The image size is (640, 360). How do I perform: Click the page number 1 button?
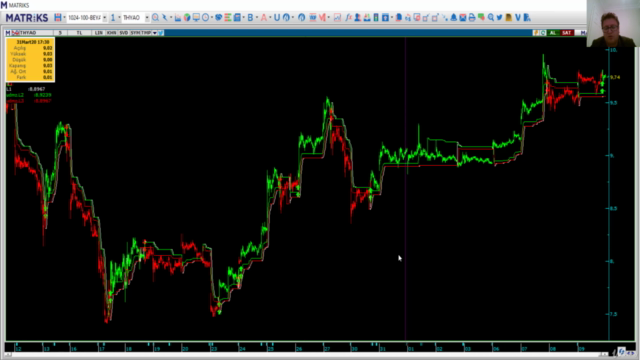(x=113, y=18)
